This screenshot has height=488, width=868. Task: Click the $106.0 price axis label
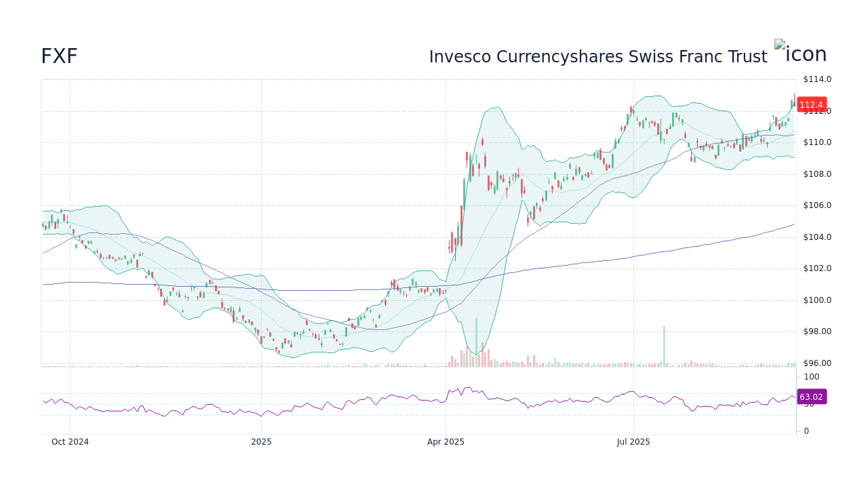(817, 205)
